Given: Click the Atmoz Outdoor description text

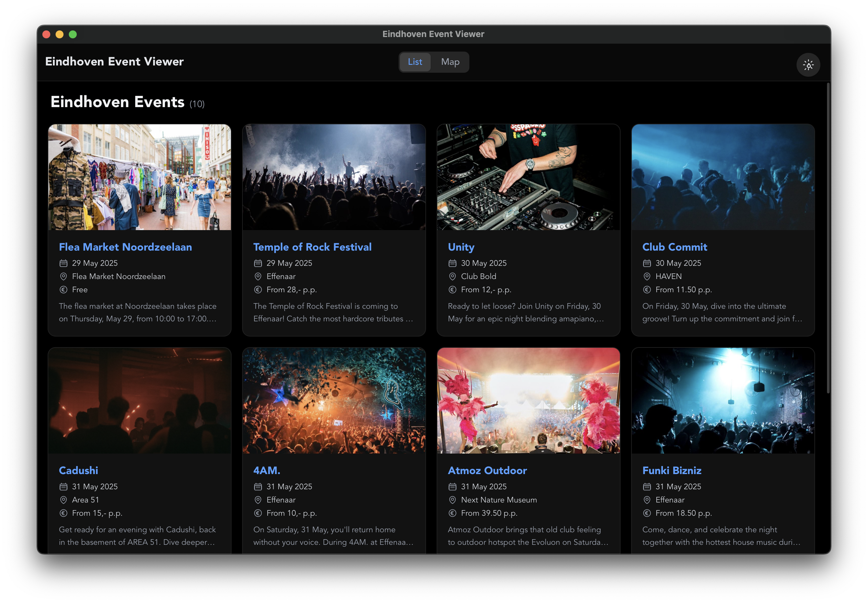Looking at the screenshot, I should tap(528, 535).
